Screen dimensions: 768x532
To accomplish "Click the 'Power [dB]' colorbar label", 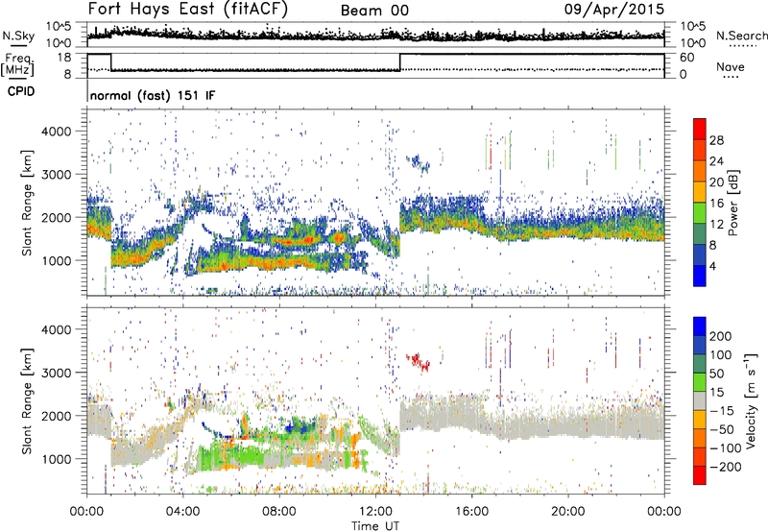I will (733, 203).
